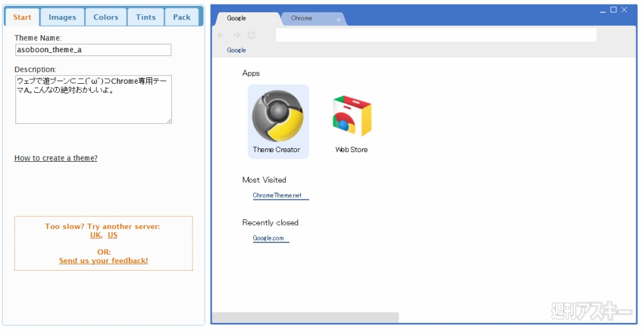Click the preview browser address bar
The width and height of the screenshot is (644, 332).
(x=436, y=35)
